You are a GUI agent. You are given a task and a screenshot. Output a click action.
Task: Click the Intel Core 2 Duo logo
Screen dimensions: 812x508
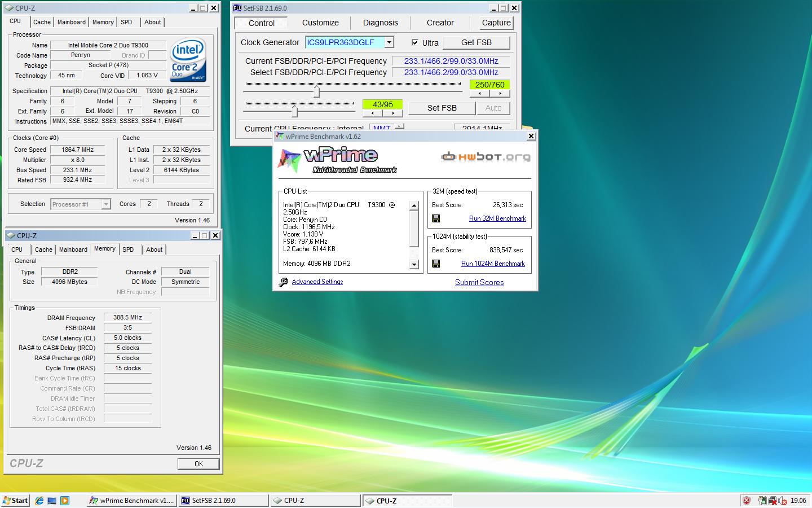click(x=189, y=60)
